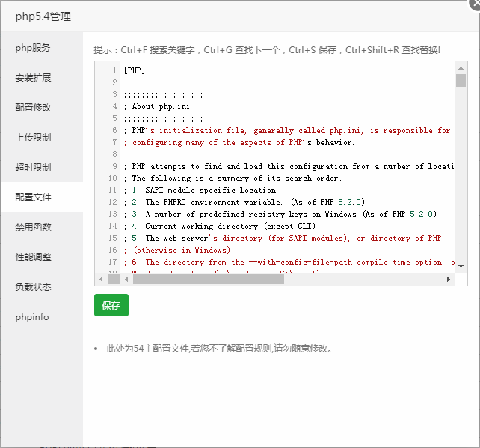480x448 pixels.
Task: Click 'Current working directory (except CLI)' line
Action: (220, 227)
